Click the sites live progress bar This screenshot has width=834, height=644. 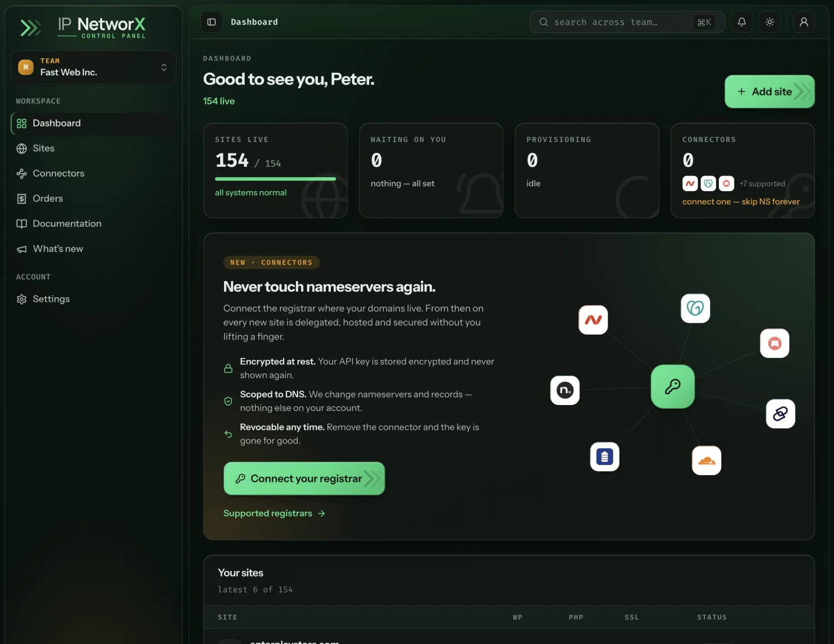[275, 179]
